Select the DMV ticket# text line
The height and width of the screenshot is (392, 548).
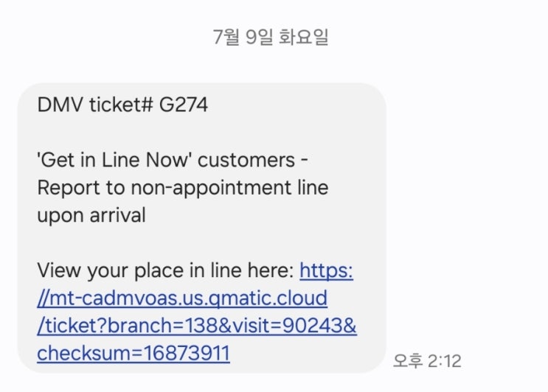(122, 105)
